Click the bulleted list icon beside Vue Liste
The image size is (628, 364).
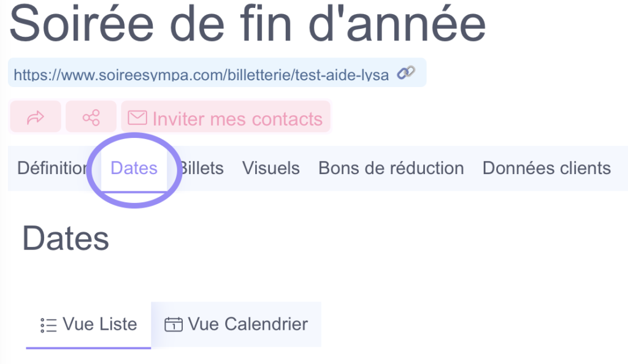[48, 325]
